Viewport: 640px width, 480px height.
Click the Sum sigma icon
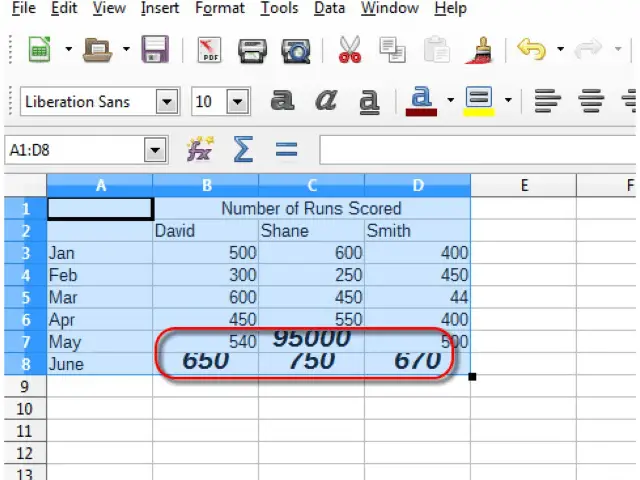click(243, 149)
